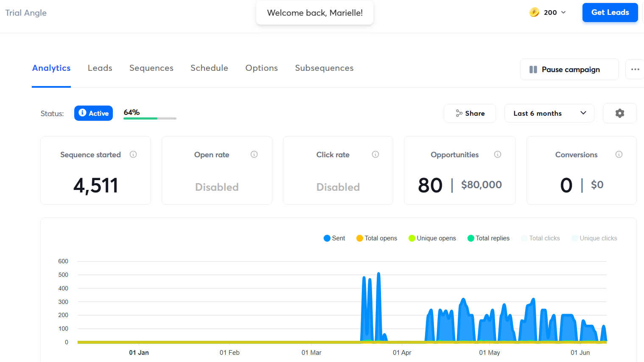The height and width of the screenshot is (362, 644).
Task: Expand the 200 credits dropdown chevron
Action: point(563,12)
